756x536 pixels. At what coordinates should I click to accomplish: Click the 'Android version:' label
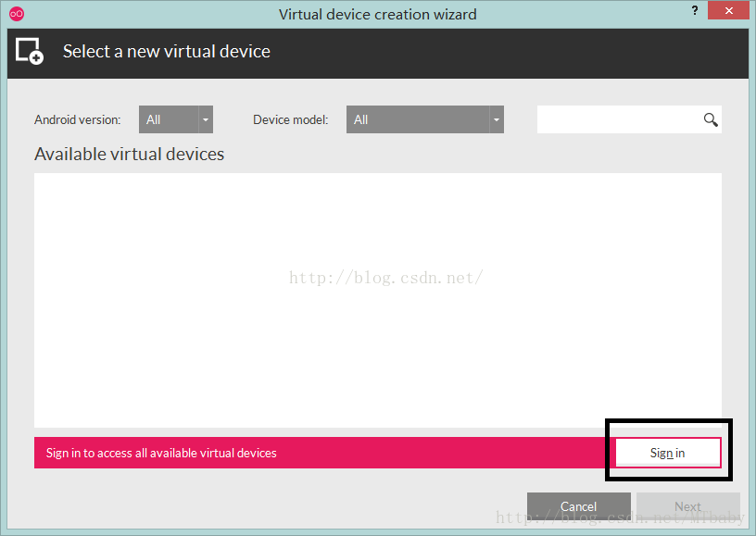click(78, 119)
